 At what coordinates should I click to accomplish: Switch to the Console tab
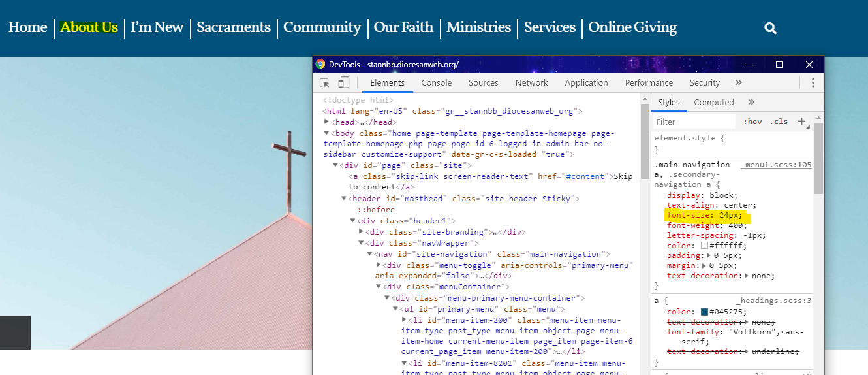[x=437, y=83]
